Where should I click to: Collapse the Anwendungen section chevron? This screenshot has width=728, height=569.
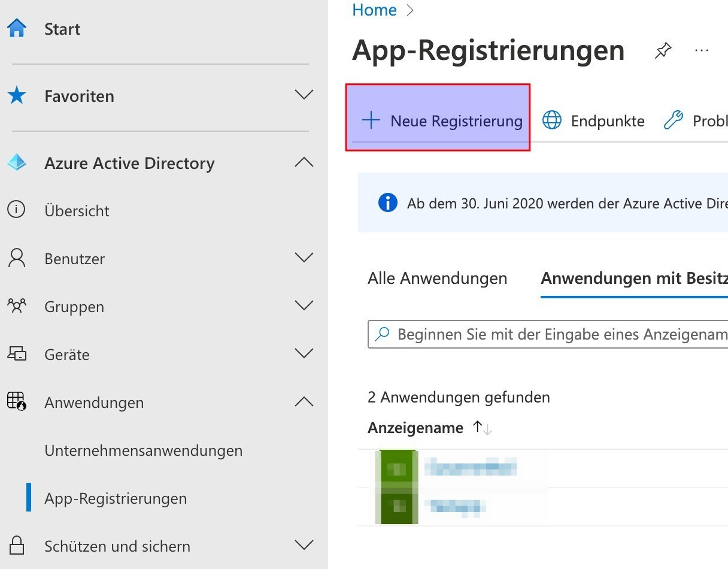[x=304, y=402]
